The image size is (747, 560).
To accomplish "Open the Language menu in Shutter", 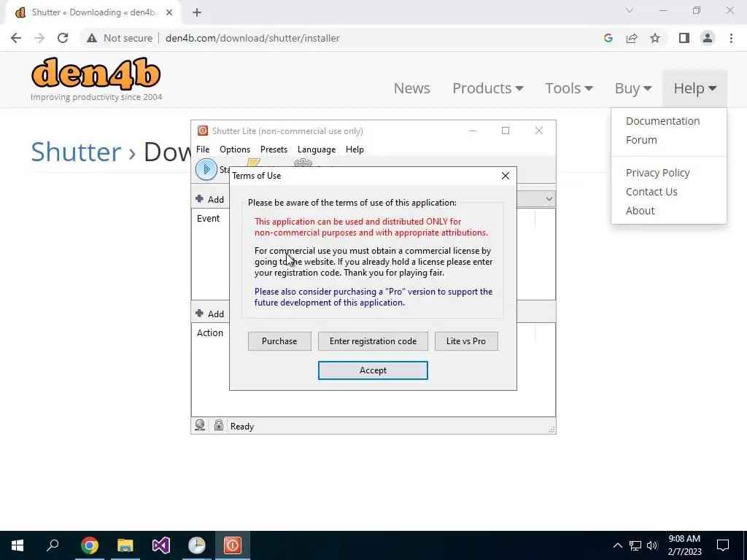I will point(317,149).
